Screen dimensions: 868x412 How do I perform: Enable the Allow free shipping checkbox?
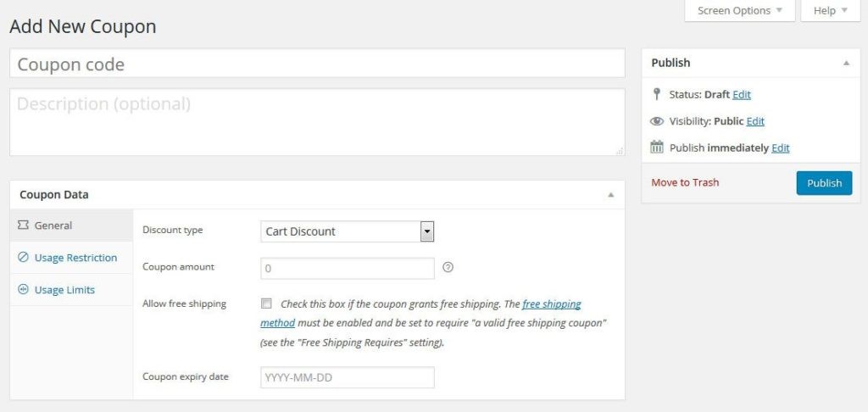pos(267,303)
